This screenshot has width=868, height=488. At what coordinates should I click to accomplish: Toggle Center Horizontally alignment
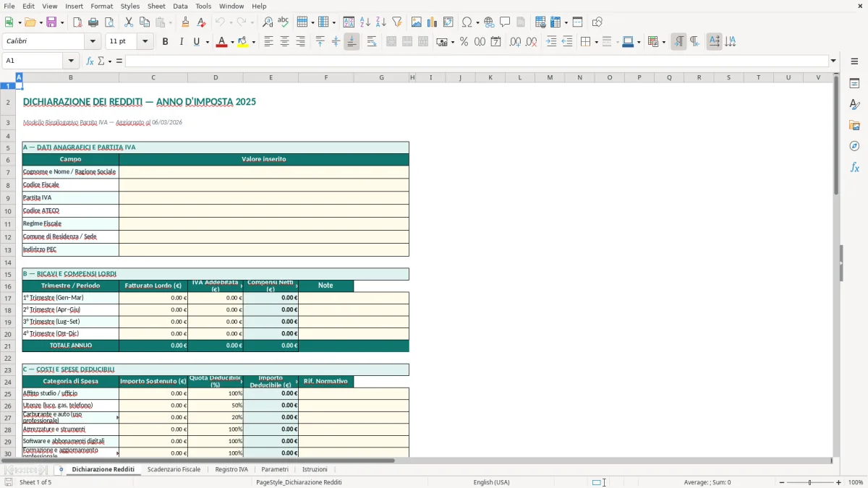[284, 42]
